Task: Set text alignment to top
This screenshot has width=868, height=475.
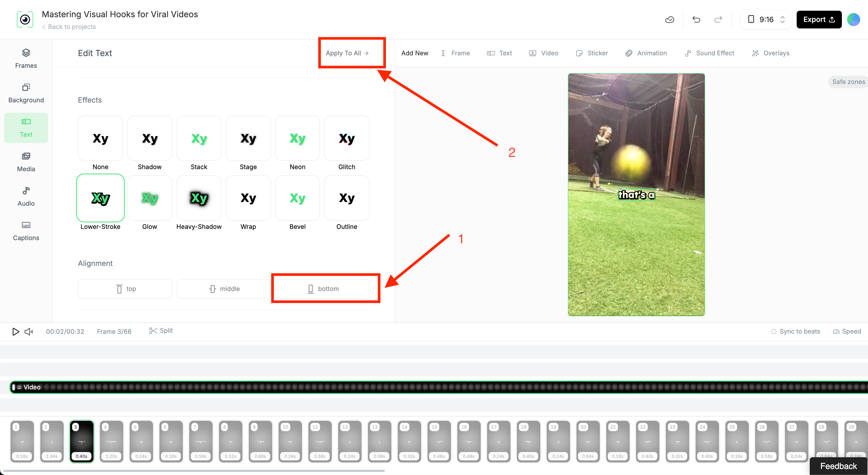Action: coord(125,289)
